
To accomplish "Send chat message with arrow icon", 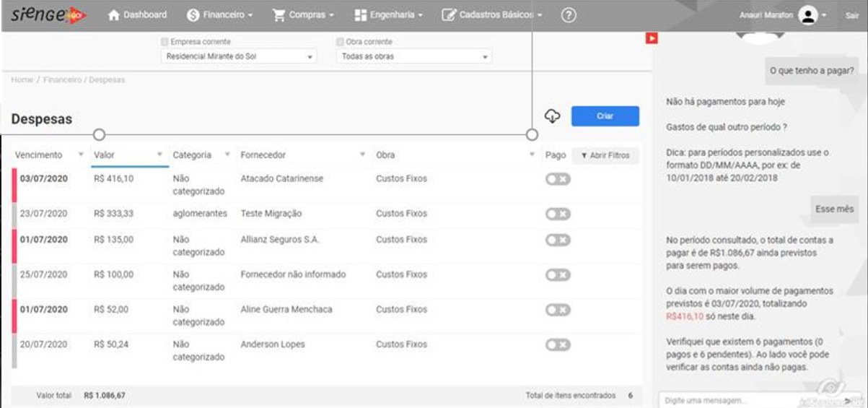I will tap(846, 400).
